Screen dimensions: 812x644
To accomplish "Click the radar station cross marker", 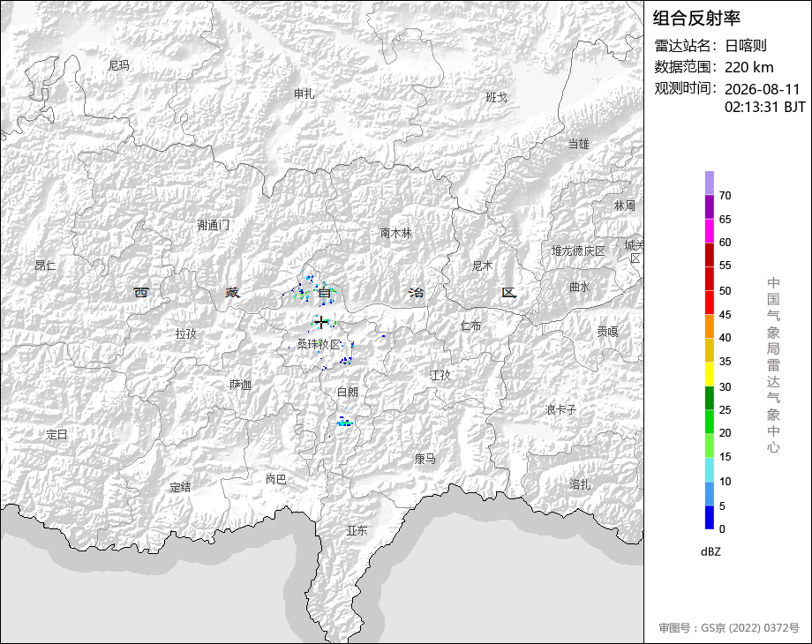I will (x=321, y=322).
